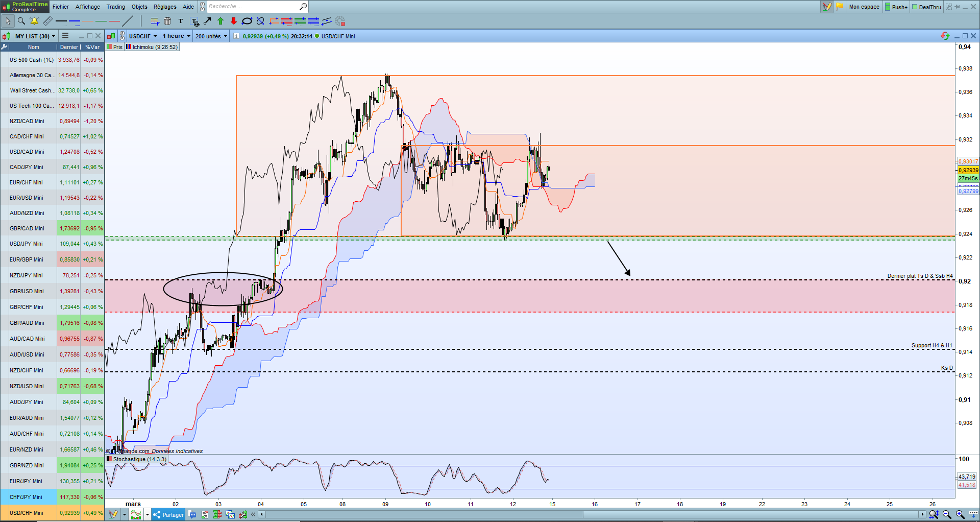This screenshot has width=980, height=522.
Task: Toggle the chart link chain icon near USDCHF
Action: (x=122, y=36)
